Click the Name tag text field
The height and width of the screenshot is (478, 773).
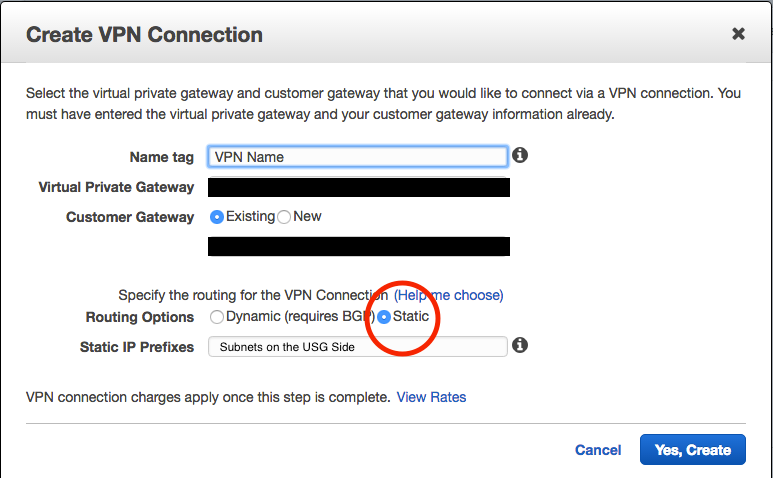pos(358,157)
